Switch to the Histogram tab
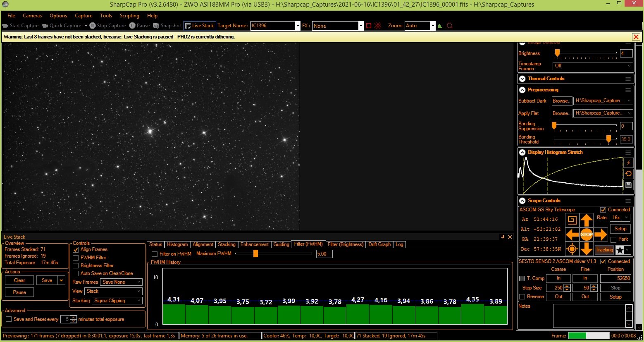 tap(177, 244)
